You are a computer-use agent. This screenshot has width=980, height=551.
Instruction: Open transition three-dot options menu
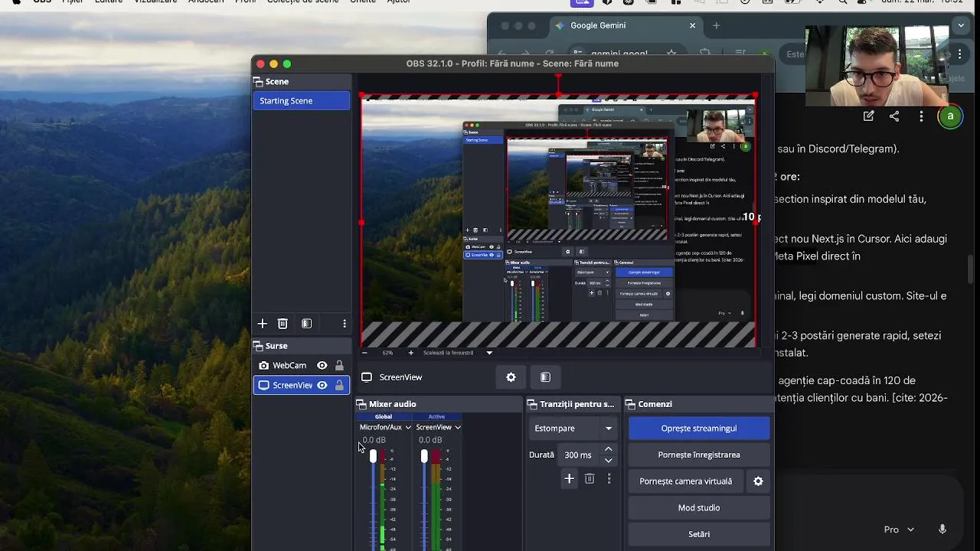[609, 478]
